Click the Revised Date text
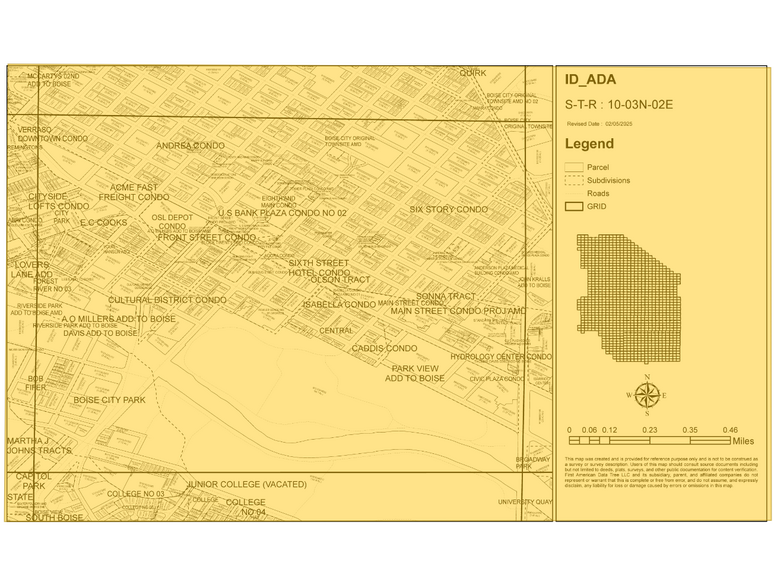 [600, 124]
